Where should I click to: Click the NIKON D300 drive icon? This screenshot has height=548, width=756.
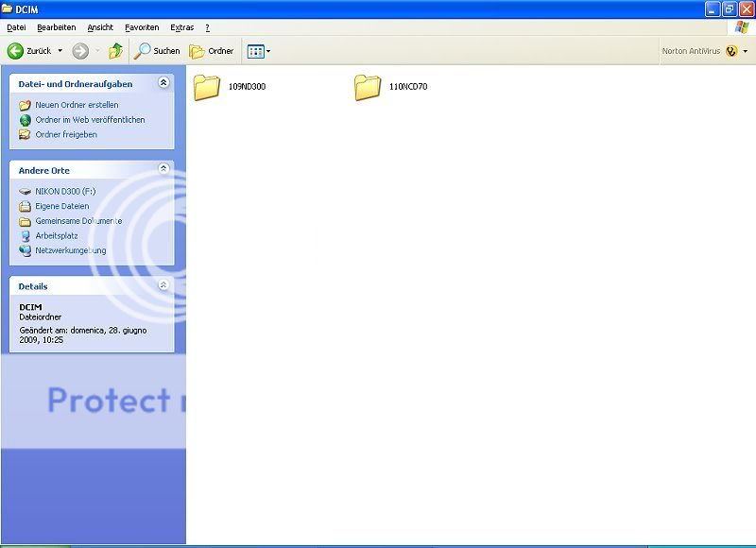pyautogui.click(x=26, y=192)
